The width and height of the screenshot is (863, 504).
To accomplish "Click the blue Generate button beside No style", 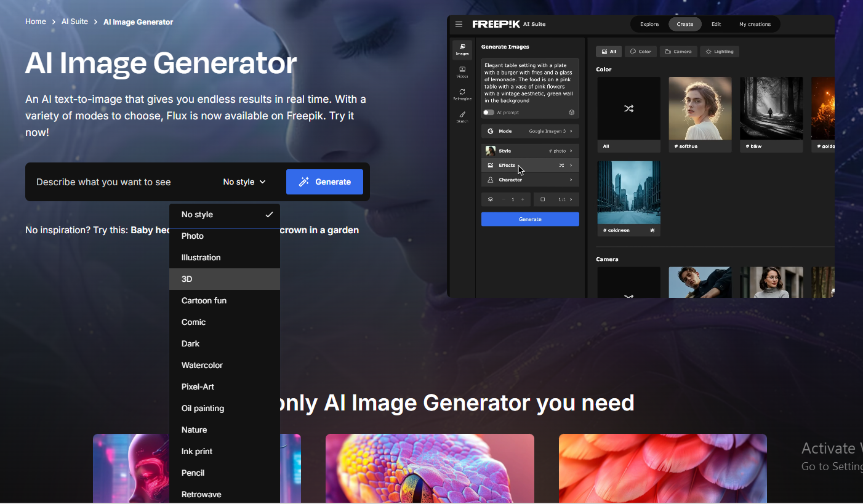I will tap(324, 182).
